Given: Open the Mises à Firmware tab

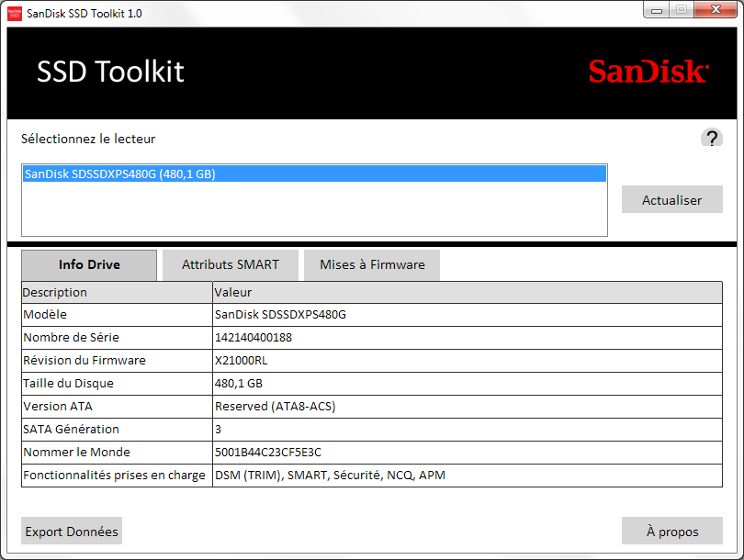Looking at the screenshot, I should coord(372,264).
